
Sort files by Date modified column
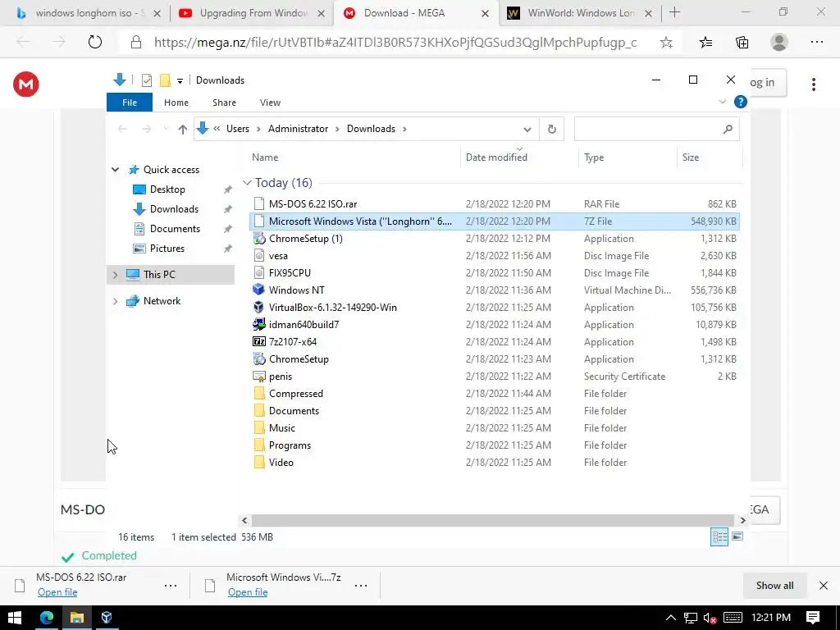pos(519,157)
